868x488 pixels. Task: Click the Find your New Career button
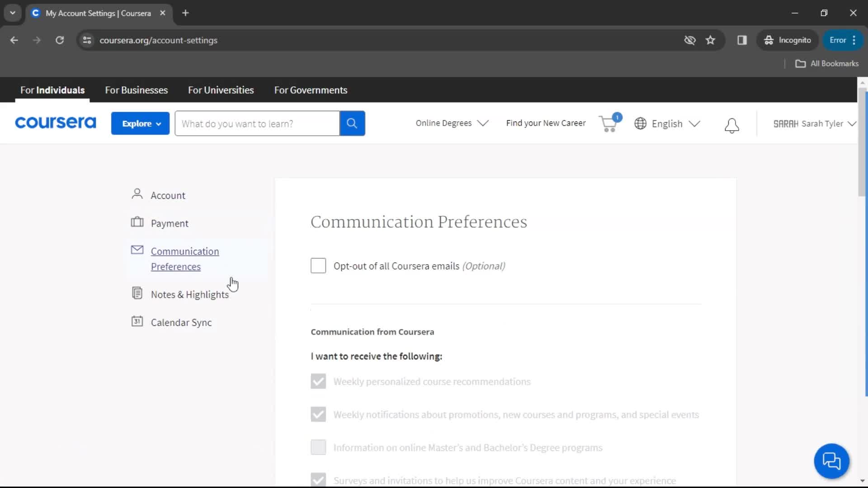pos(546,123)
